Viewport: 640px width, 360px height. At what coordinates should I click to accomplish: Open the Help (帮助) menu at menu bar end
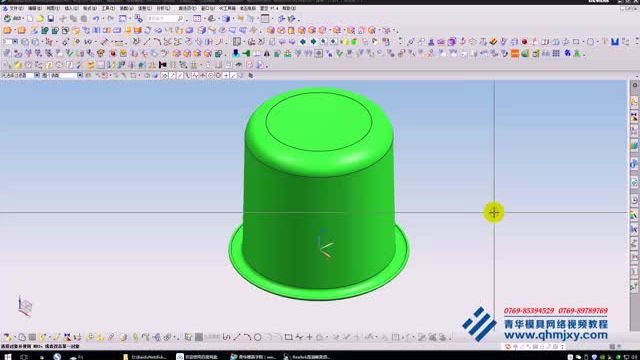(x=289, y=8)
